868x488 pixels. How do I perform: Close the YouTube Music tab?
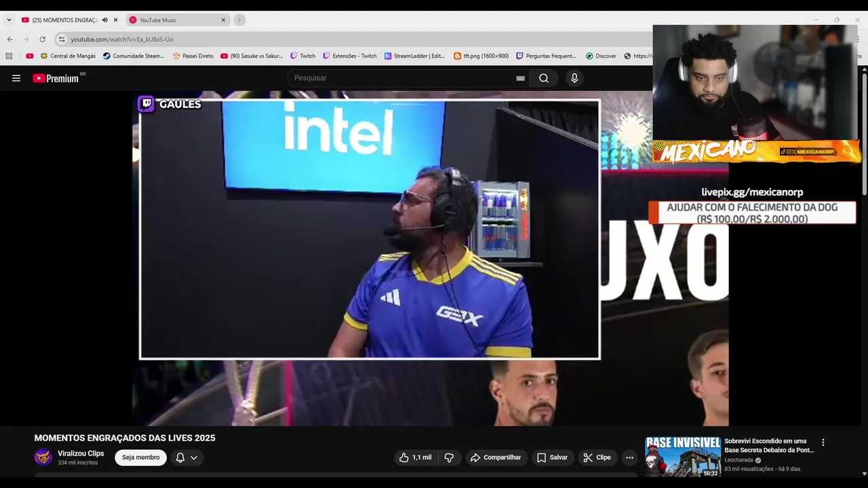(x=223, y=20)
